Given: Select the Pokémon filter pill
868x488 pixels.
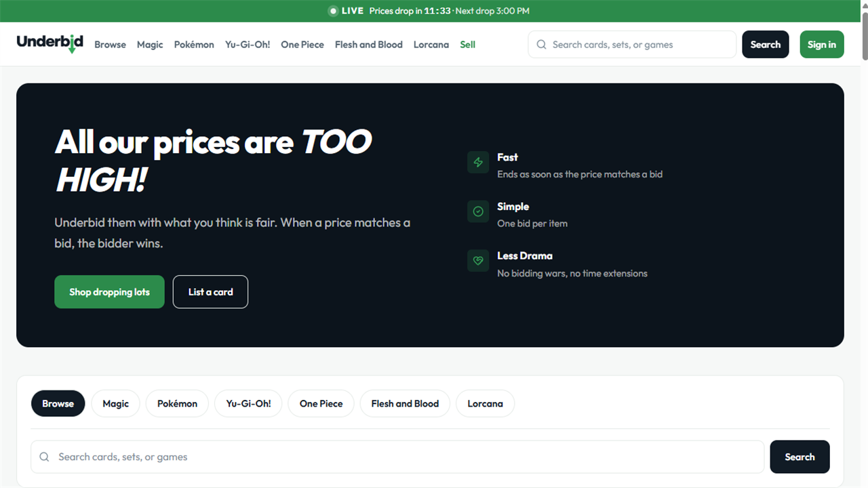Looking at the screenshot, I should [177, 403].
